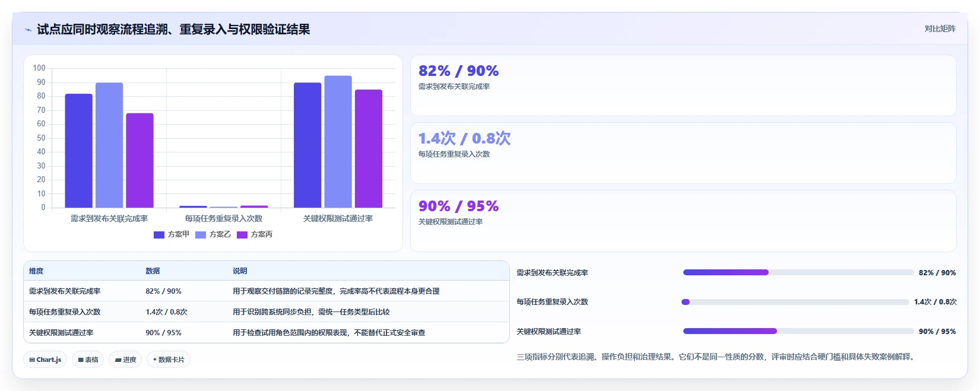Click progress value 1.4次 / 0.8次 on the right

point(935,302)
